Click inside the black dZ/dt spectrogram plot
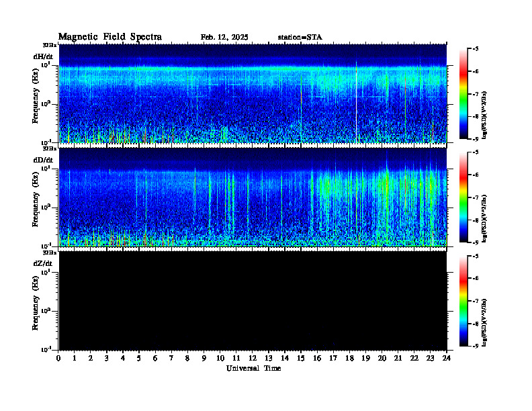This screenshot has width=532, height=411. (x=253, y=301)
